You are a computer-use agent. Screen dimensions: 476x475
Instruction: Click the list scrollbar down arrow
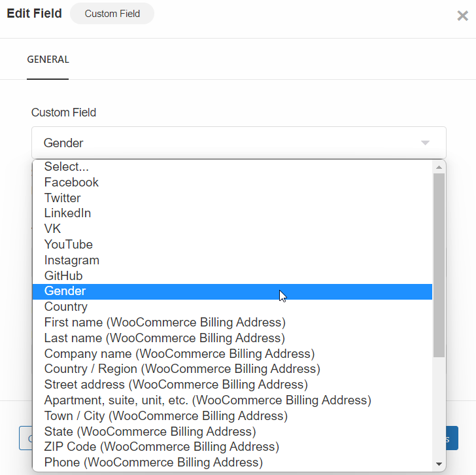coord(439,464)
